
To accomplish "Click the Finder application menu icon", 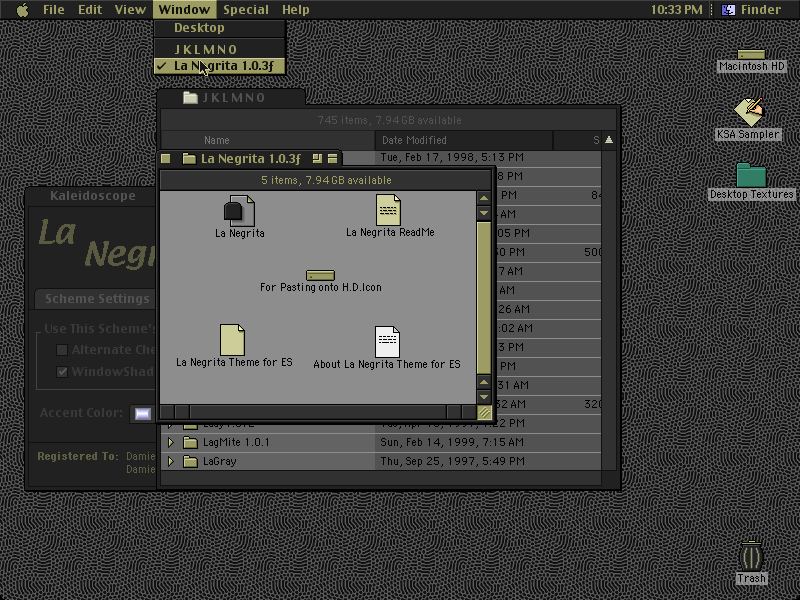I will [x=728, y=10].
